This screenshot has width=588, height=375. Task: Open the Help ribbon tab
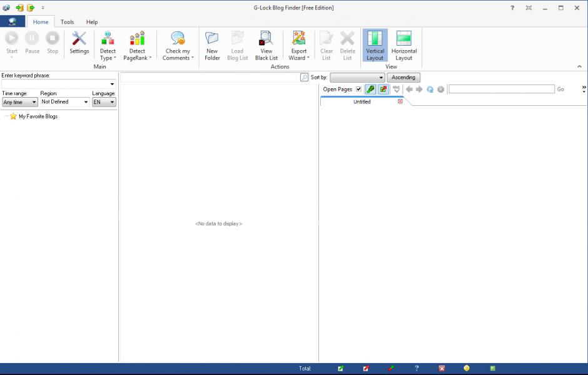click(92, 22)
